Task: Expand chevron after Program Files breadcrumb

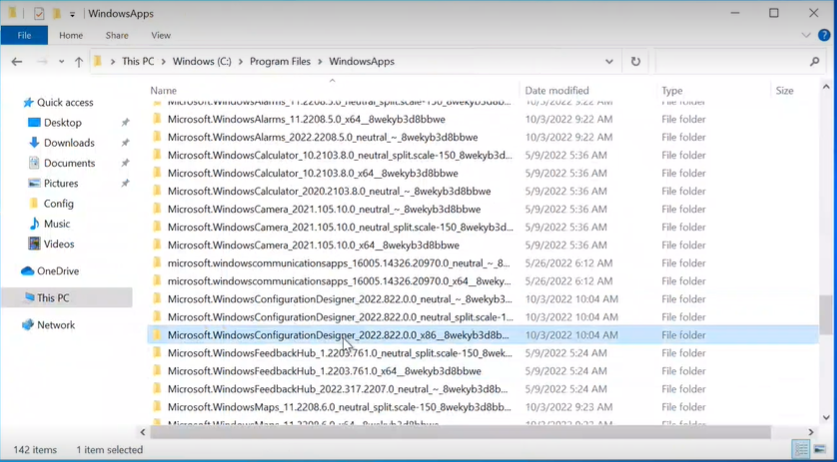Action: coord(320,61)
